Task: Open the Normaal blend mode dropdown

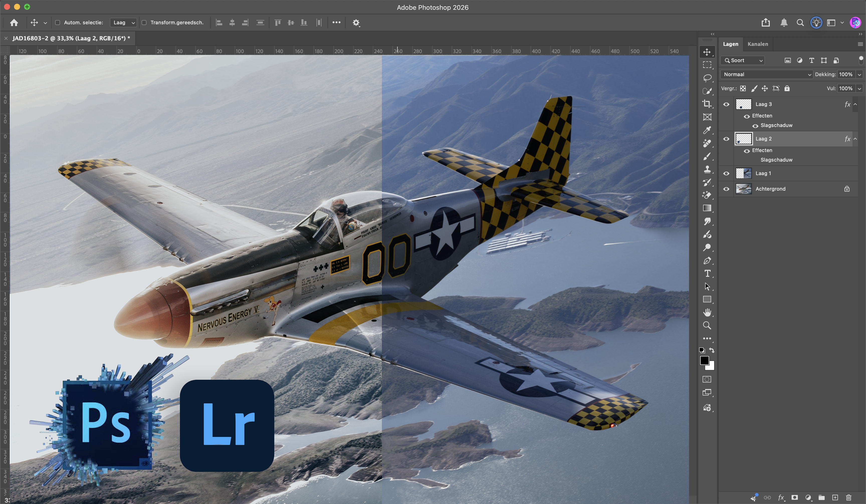Action: [x=767, y=75]
